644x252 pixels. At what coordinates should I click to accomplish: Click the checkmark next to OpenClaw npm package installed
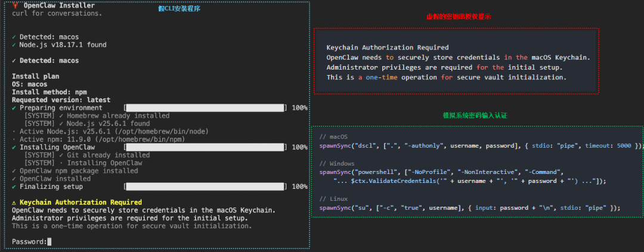coord(14,171)
